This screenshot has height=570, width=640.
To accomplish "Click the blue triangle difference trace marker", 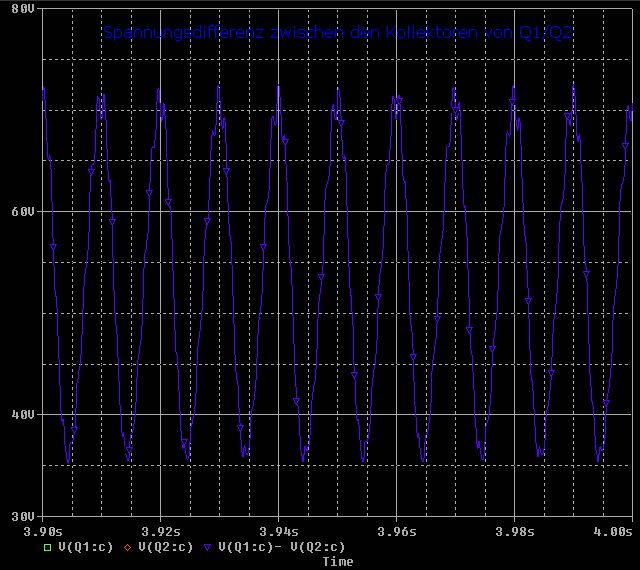I will (x=207, y=548).
